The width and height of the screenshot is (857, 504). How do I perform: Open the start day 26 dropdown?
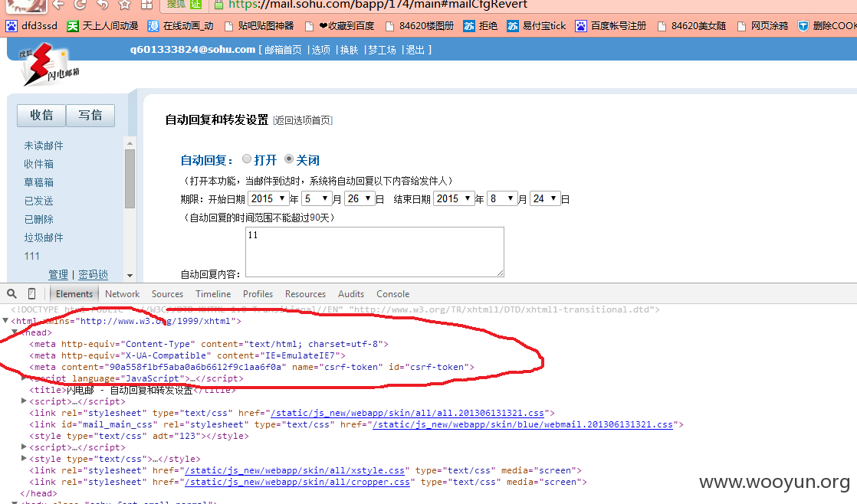360,198
